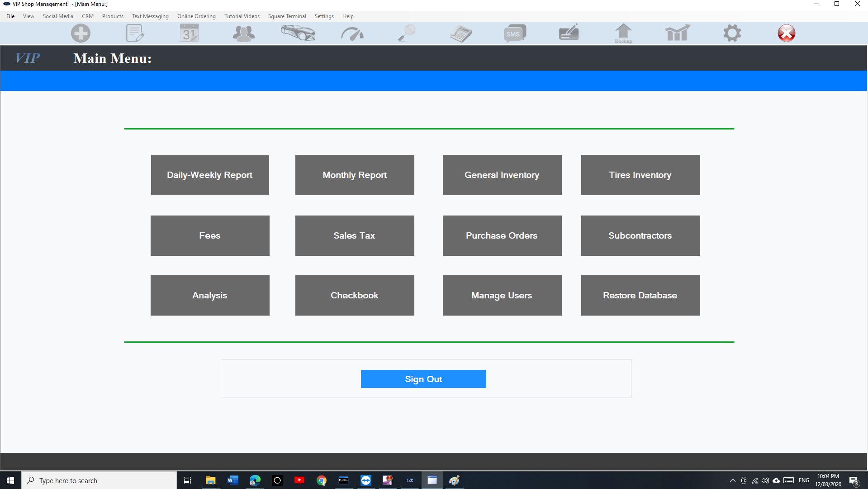This screenshot has width=868, height=489.
Task: Open the Products menu
Action: [x=113, y=16]
